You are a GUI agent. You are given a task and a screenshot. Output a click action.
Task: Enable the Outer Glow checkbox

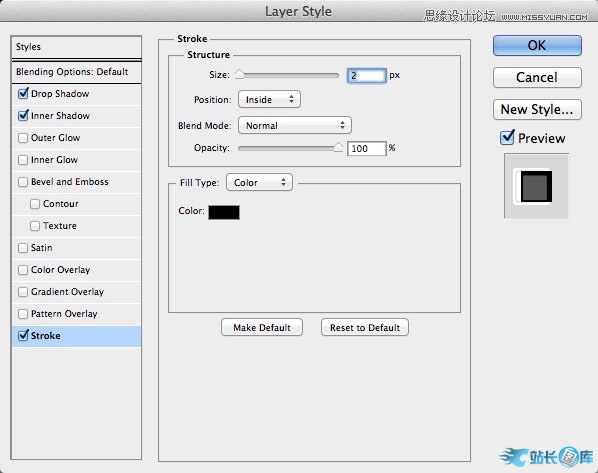pyautogui.click(x=23, y=138)
